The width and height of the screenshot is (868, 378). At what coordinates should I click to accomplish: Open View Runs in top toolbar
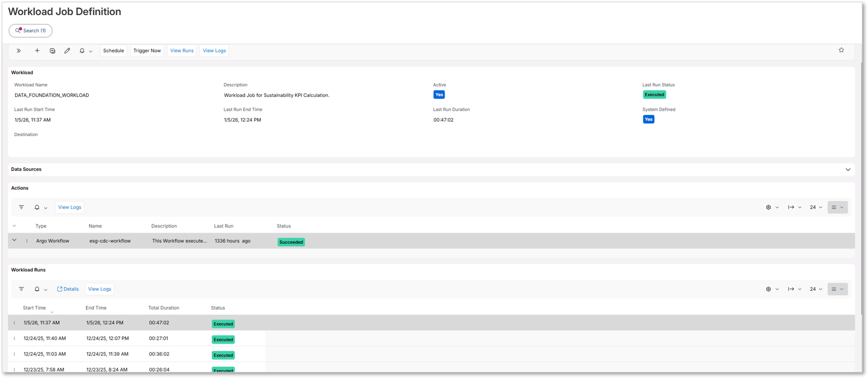pos(182,51)
